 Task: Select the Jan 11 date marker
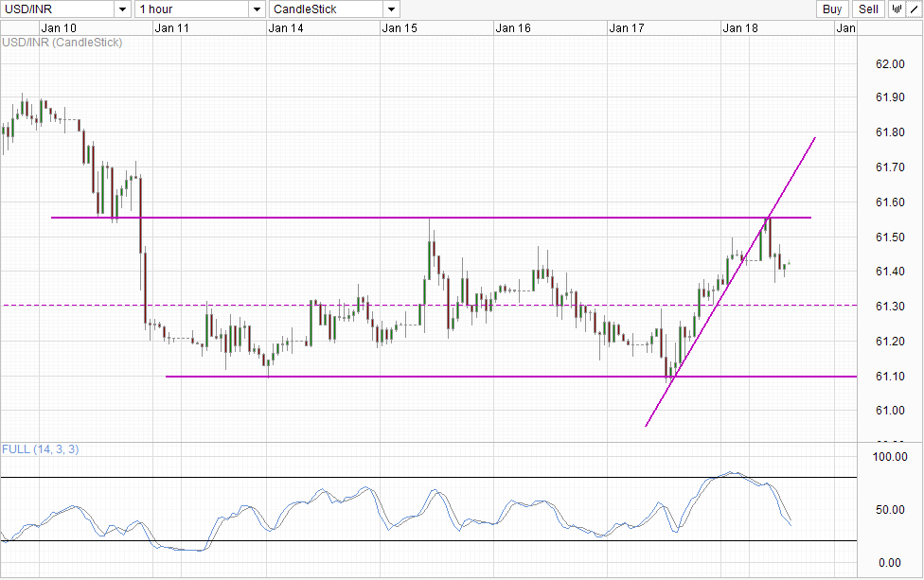pos(172,28)
